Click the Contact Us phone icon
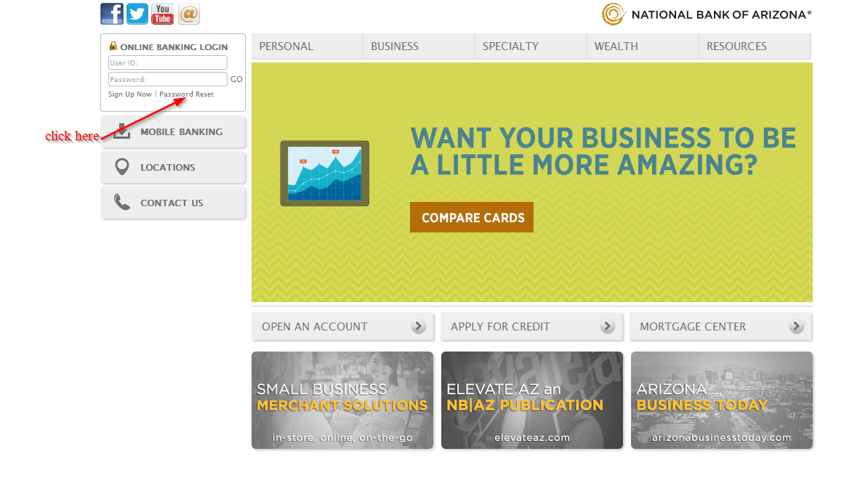This screenshot has height=491, width=868. pos(122,203)
